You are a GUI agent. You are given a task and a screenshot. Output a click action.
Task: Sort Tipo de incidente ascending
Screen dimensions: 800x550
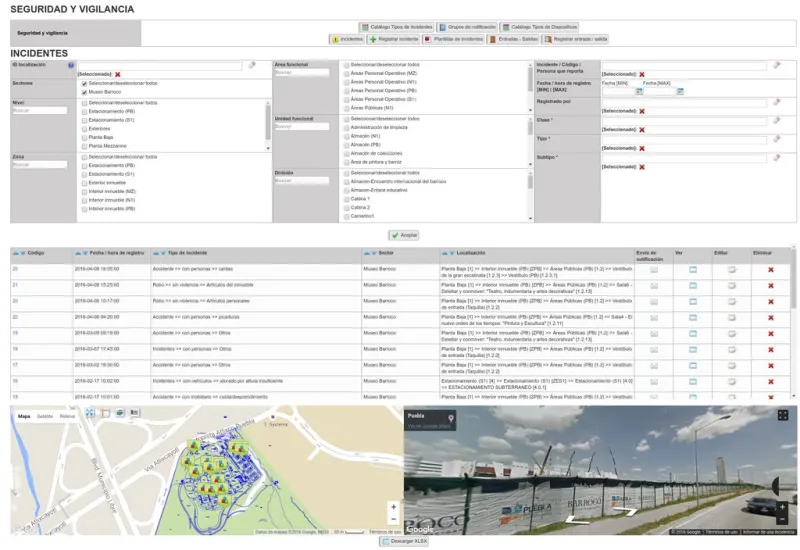click(156, 253)
